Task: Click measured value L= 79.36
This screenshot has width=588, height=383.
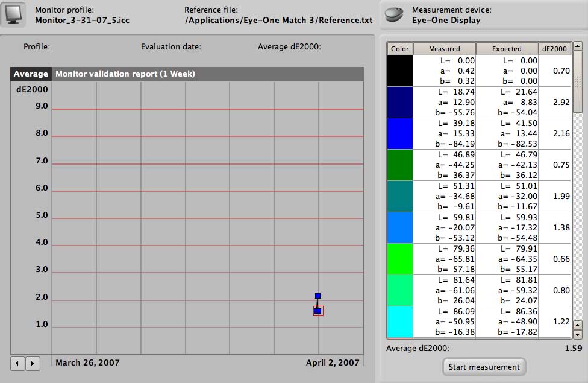Action: tap(456, 249)
